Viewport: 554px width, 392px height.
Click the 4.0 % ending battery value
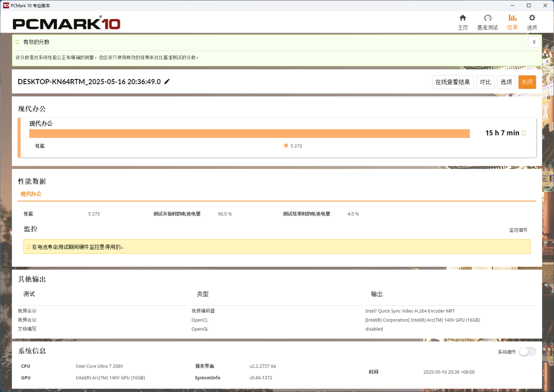(x=353, y=214)
